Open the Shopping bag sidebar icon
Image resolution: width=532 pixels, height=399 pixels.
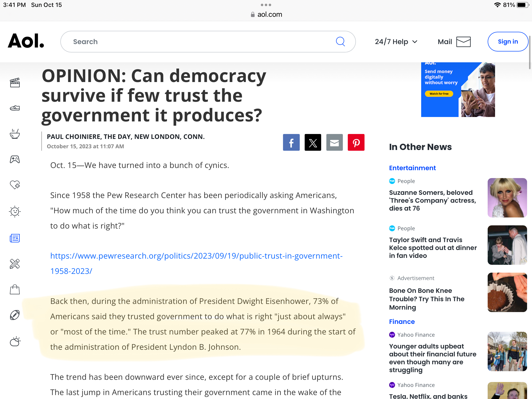coord(15,289)
